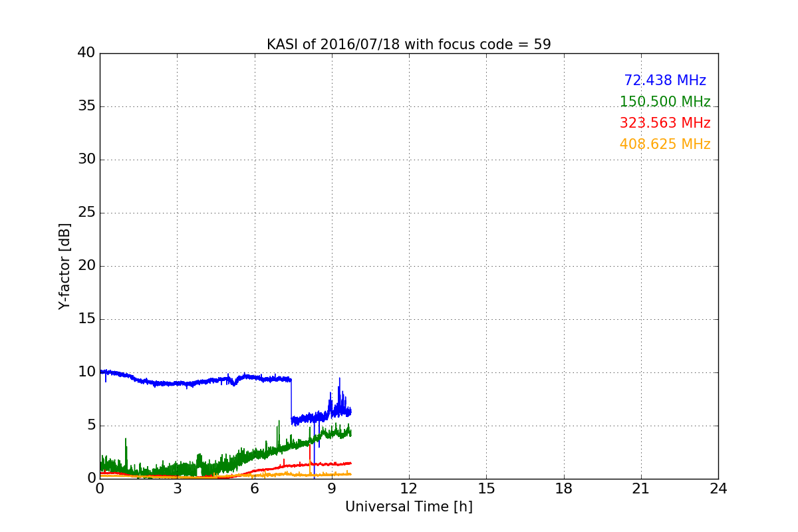This screenshot has height=532, width=798.
Task: Click the y-axis tick label 20
Action: [x=86, y=266]
